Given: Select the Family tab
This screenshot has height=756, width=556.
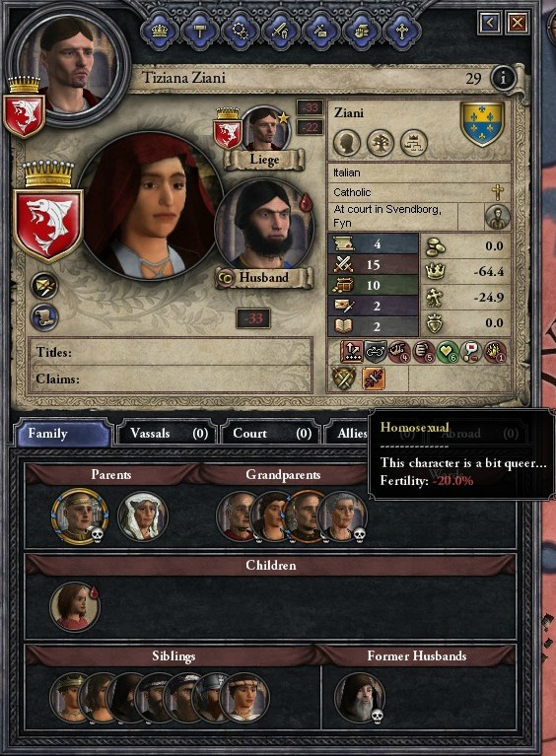Looking at the screenshot, I should [x=63, y=433].
